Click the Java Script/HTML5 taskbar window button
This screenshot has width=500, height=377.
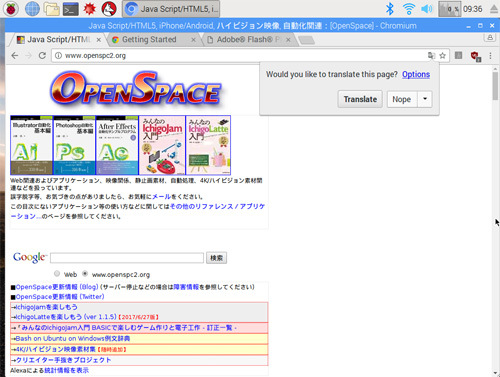[x=172, y=9]
